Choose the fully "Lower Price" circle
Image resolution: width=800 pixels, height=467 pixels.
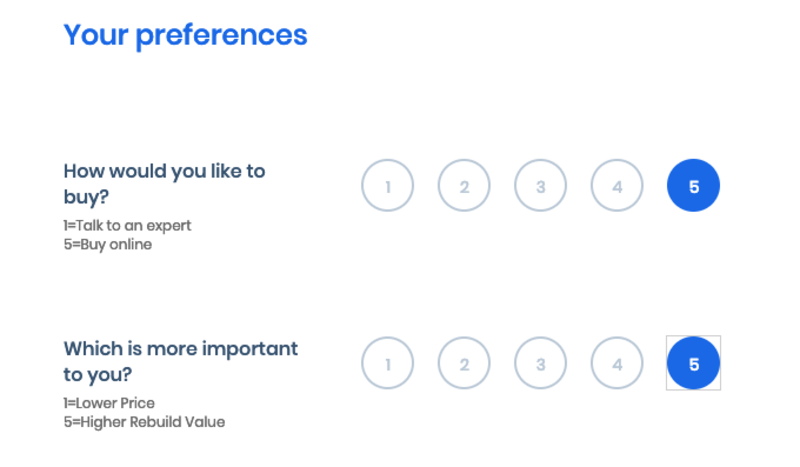[387, 363]
